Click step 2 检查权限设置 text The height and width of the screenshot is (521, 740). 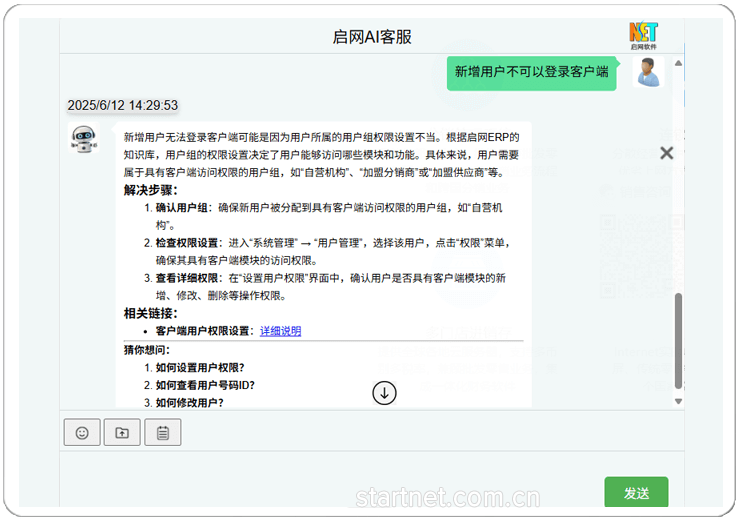[x=187, y=243]
